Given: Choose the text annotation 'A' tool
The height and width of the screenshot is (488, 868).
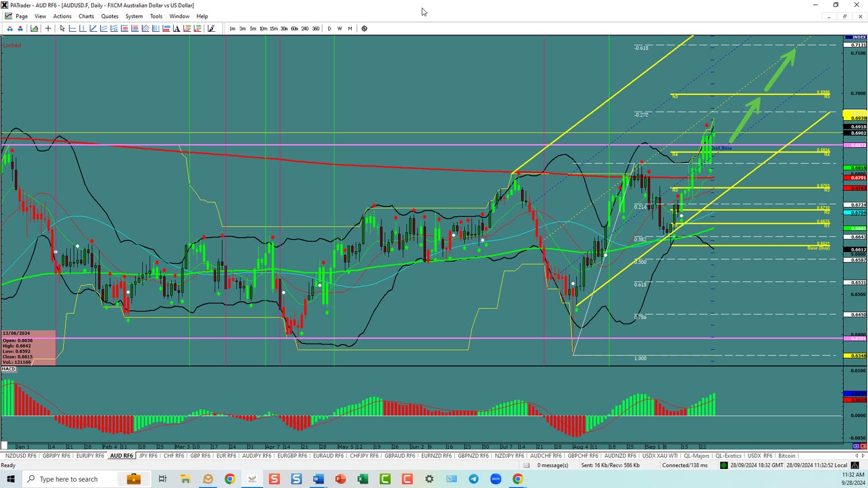Looking at the screenshot, I should (176, 28).
